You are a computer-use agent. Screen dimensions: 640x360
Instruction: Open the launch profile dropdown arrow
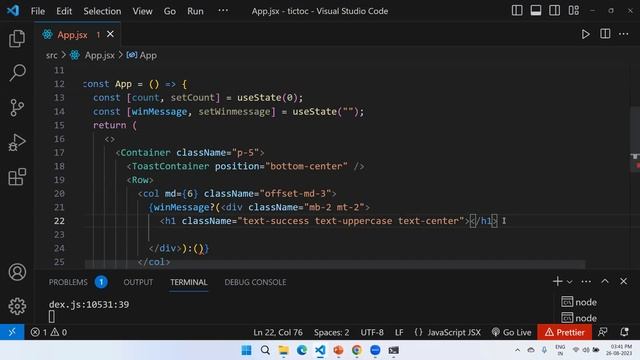569,282
